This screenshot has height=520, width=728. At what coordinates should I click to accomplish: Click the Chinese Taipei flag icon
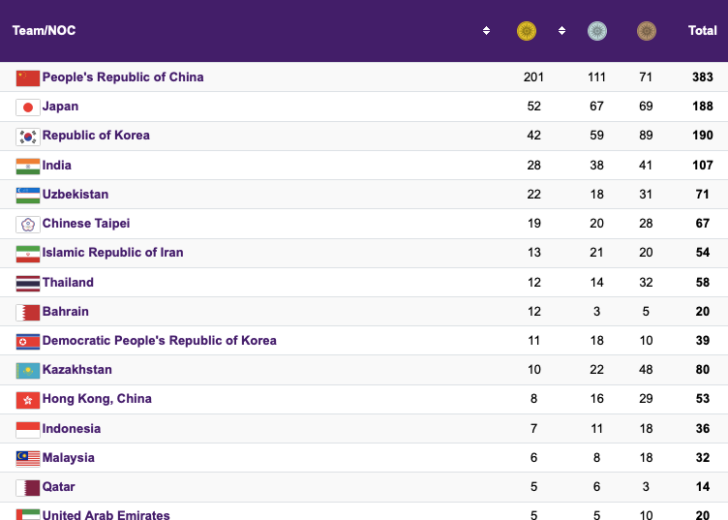(x=28, y=225)
